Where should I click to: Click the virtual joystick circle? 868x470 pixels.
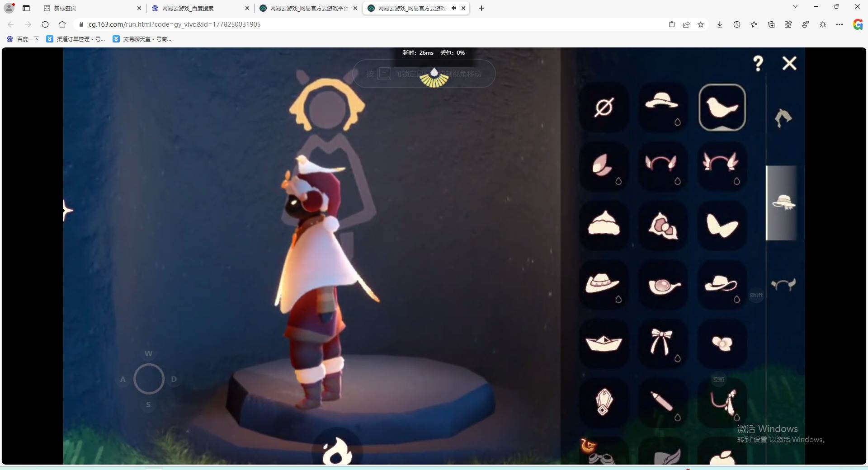[149, 379]
